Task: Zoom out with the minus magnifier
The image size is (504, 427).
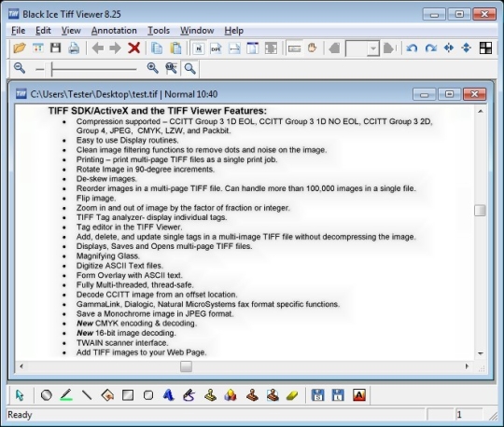Action: click(20, 68)
